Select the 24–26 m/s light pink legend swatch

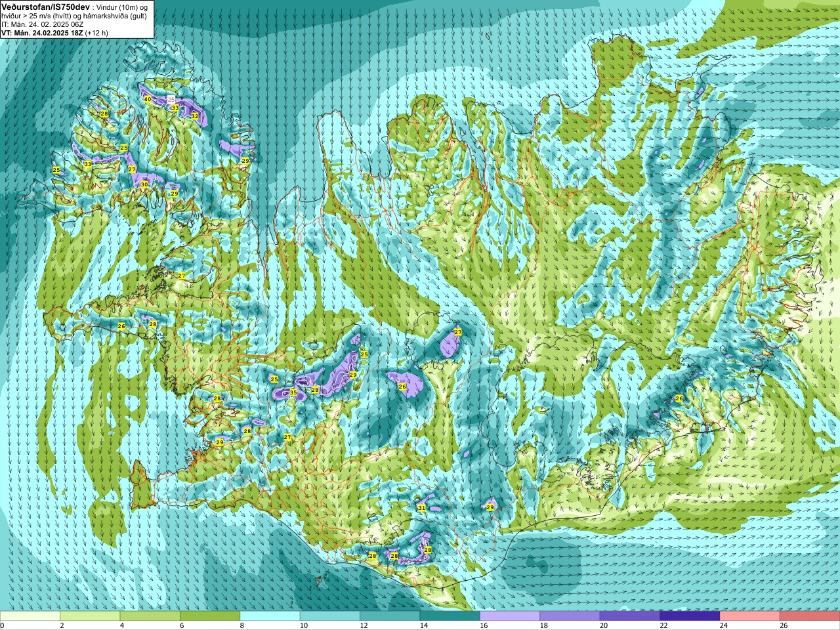tap(750, 616)
